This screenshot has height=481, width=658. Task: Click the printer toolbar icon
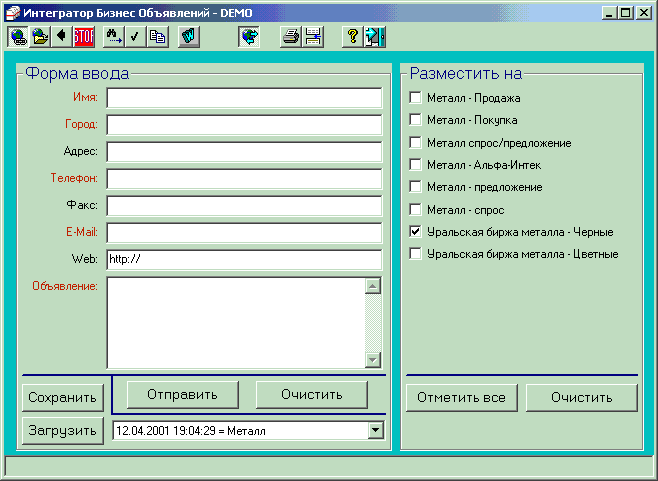[291, 37]
